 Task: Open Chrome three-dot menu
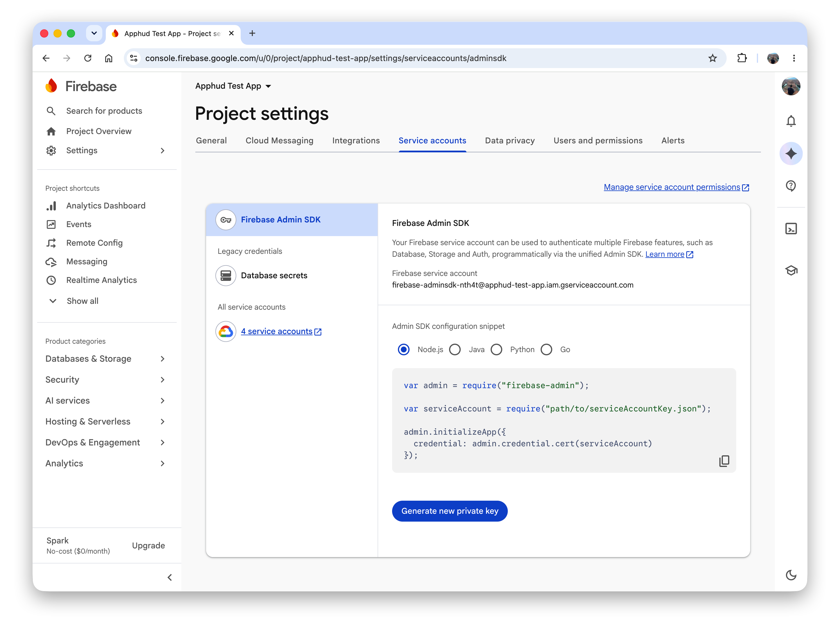point(794,58)
